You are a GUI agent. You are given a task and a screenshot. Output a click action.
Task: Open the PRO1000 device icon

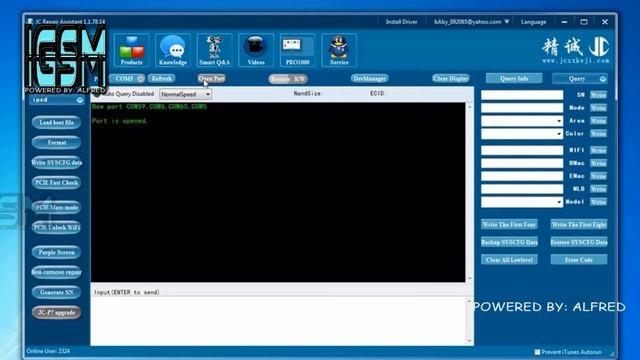(298, 50)
